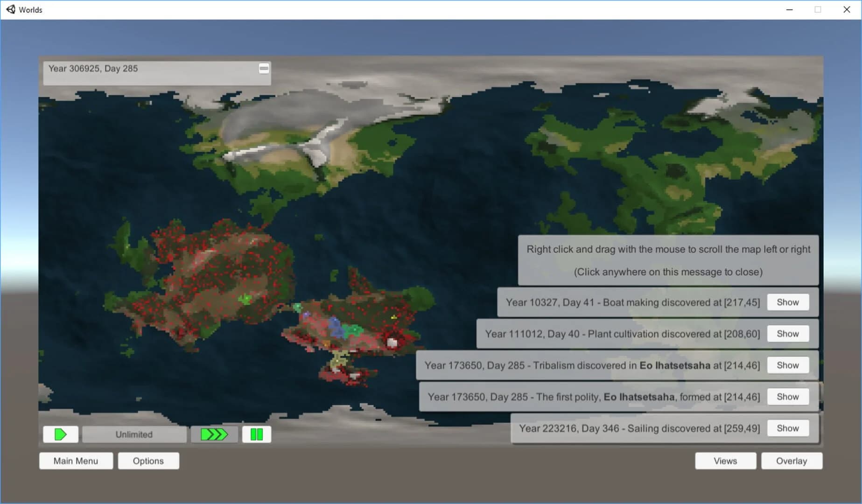Show the boat making discovery location

pyautogui.click(x=788, y=302)
